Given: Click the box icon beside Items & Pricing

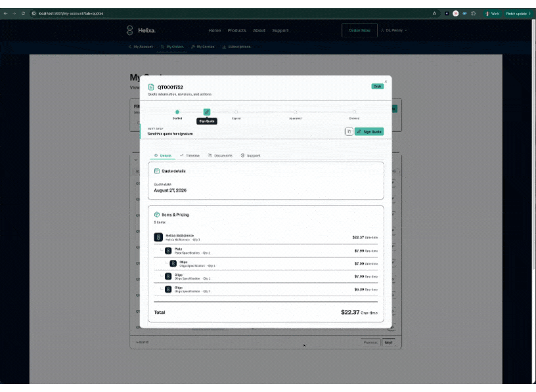Looking at the screenshot, I should [157, 215].
